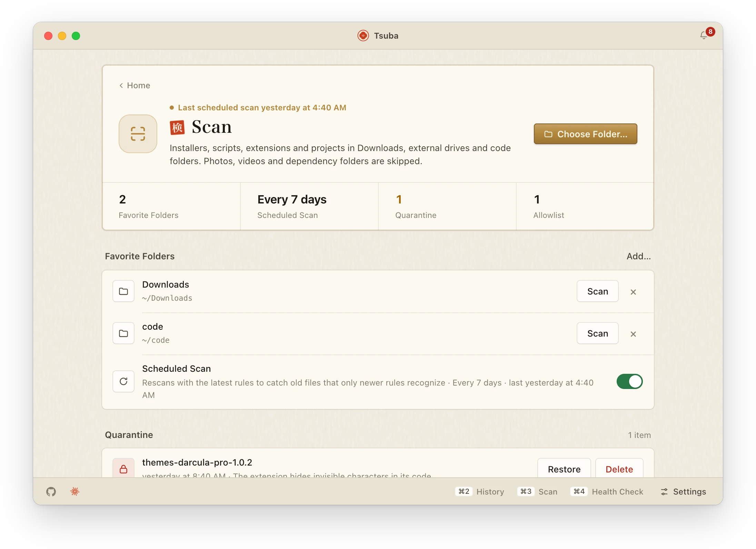Viewport: 756px width, 549px height.
Task: Click the code folder icon
Action: coord(123,333)
